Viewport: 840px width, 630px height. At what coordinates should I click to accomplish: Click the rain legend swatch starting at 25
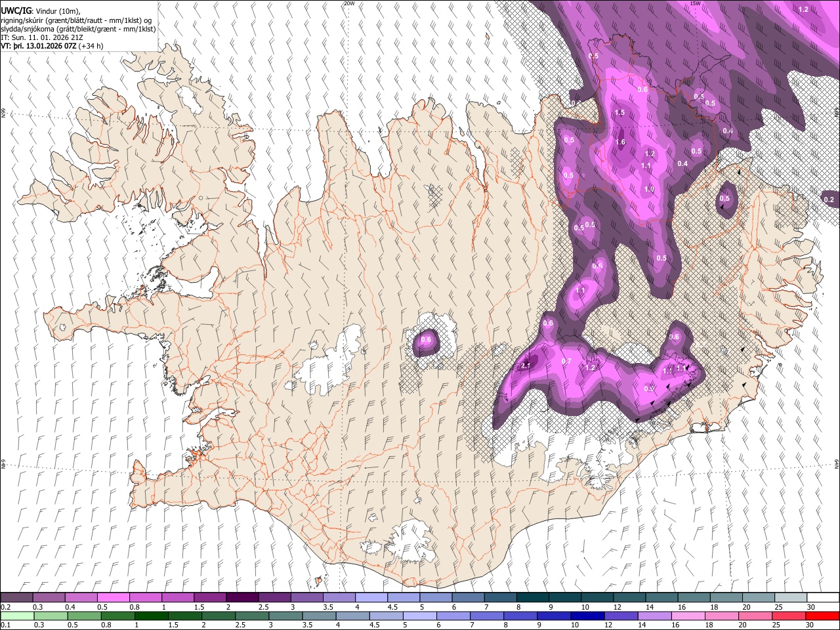tap(788, 616)
